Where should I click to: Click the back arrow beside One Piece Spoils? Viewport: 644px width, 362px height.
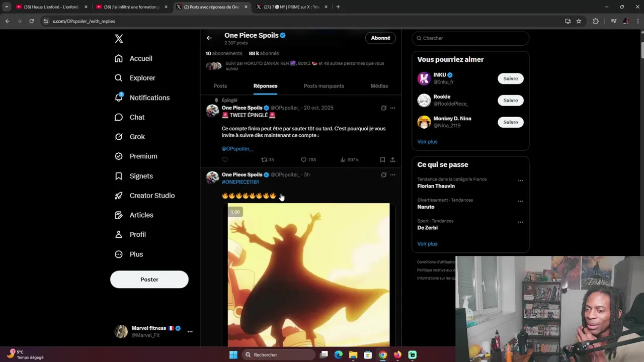pyautogui.click(x=209, y=38)
